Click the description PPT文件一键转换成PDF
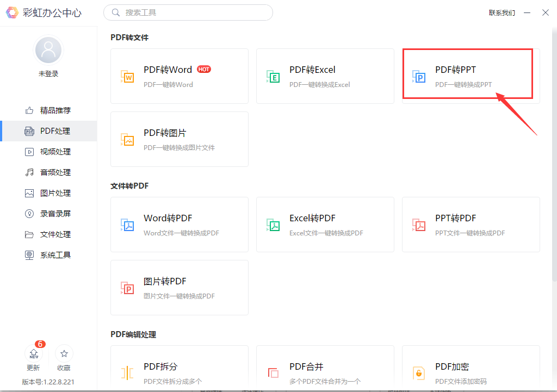 pyautogui.click(x=470, y=233)
